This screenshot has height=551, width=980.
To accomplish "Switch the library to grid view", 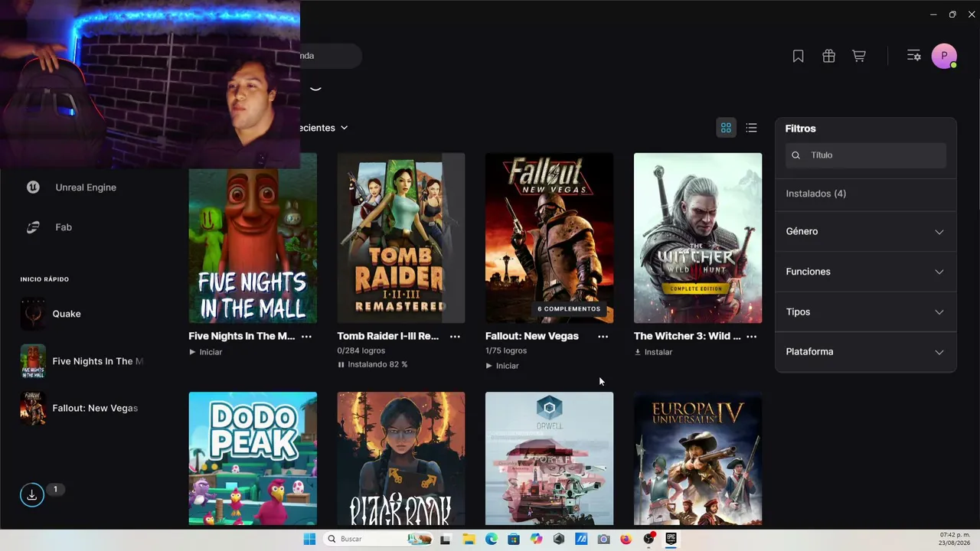I will [x=726, y=128].
